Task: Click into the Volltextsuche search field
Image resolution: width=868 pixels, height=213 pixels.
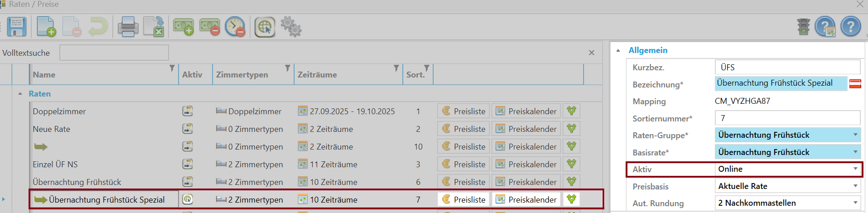Action: click(x=114, y=53)
